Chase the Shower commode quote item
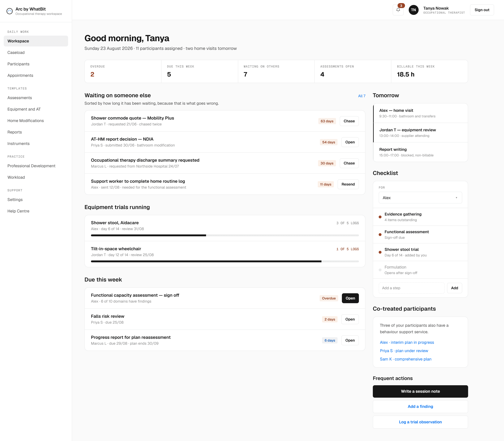This screenshot has height=441, width=504. [x=349, y=121]
